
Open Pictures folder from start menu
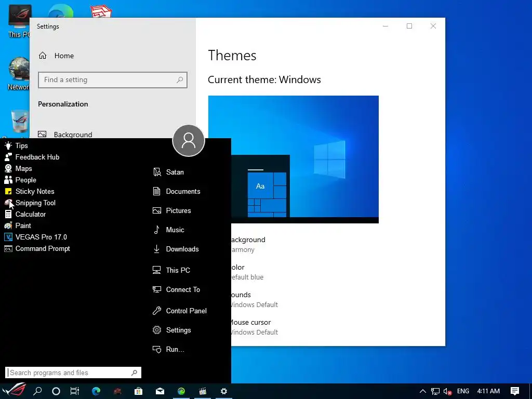pyautogui.click(x=172, y=211)
